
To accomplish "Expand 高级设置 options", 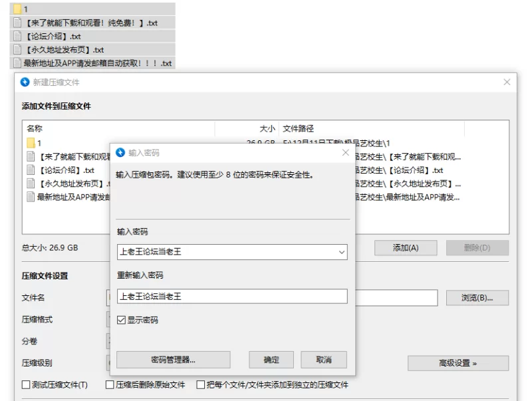I will (x=458, y=363).
